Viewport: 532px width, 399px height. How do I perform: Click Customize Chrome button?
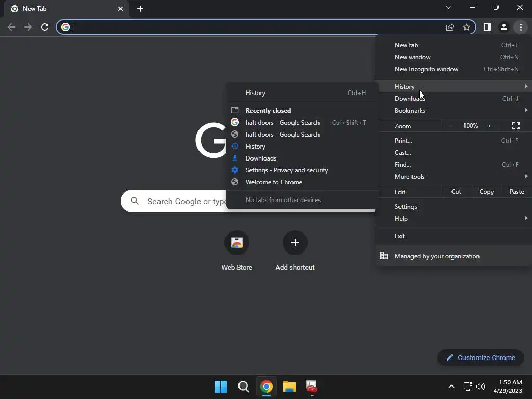(481, 357)
